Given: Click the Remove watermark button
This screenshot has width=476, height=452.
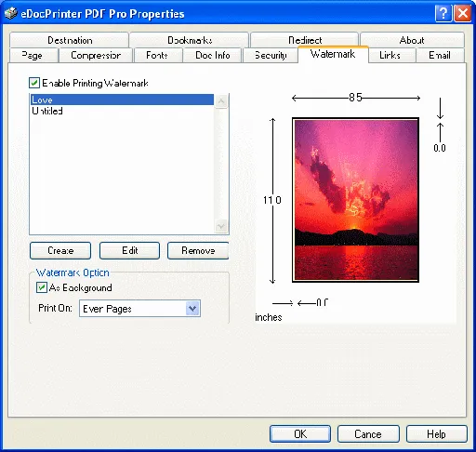Looking at the screenshot, I should click(198, 250).
